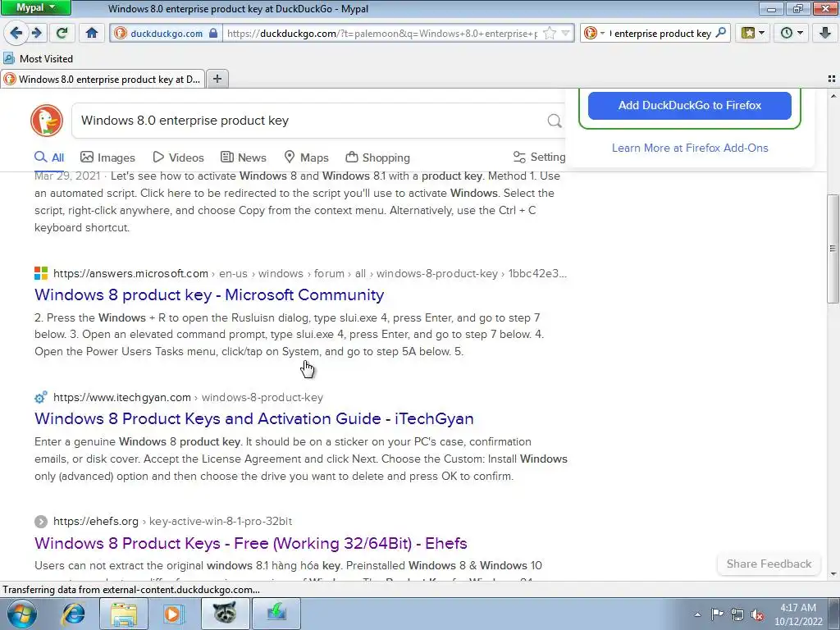Click the network tray icon
The width and height of the screenshot is (840, 630).
tap(737, 614)
